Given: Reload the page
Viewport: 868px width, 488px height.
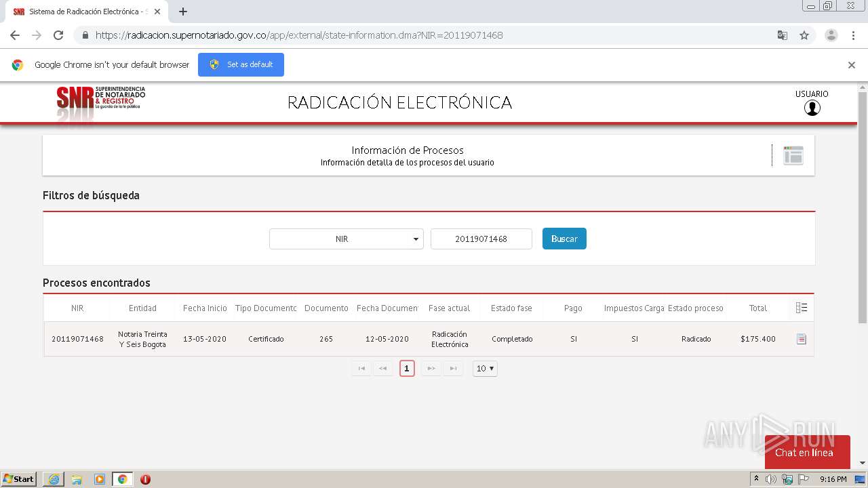Looking at the screenshot, I should click(x=58, y=35).
